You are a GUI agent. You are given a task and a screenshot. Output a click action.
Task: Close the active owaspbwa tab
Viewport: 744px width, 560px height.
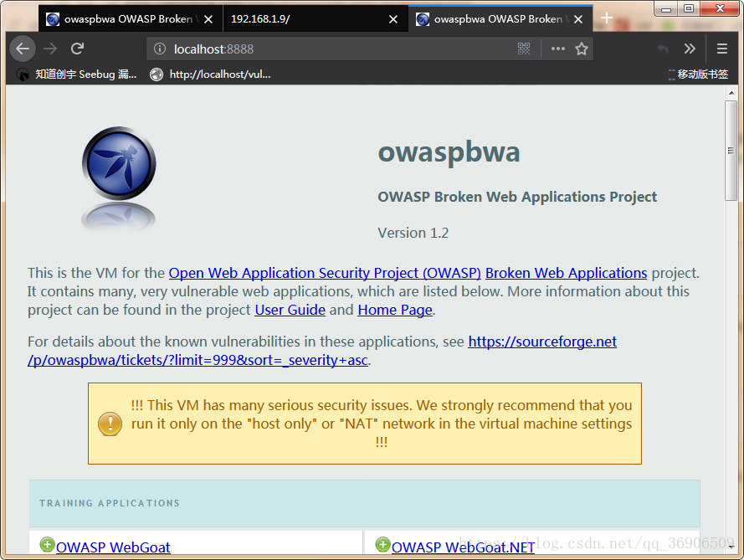coord(578,19)
